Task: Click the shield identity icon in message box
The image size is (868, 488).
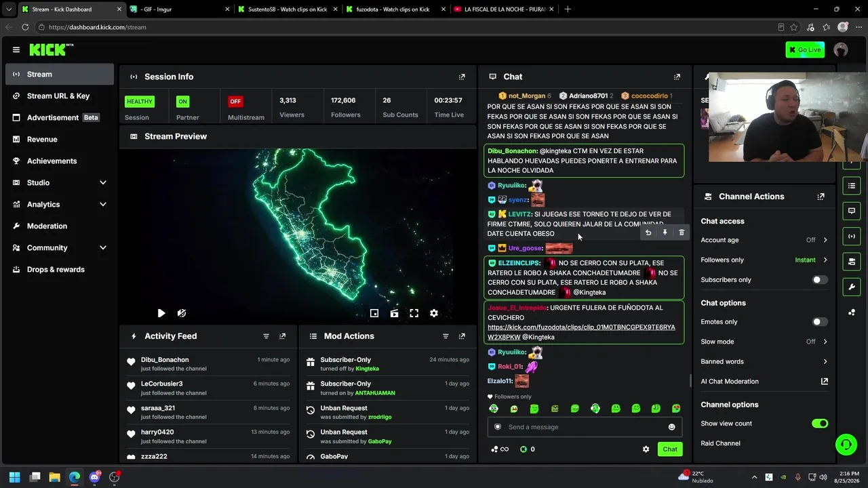Action: [498, 427]
